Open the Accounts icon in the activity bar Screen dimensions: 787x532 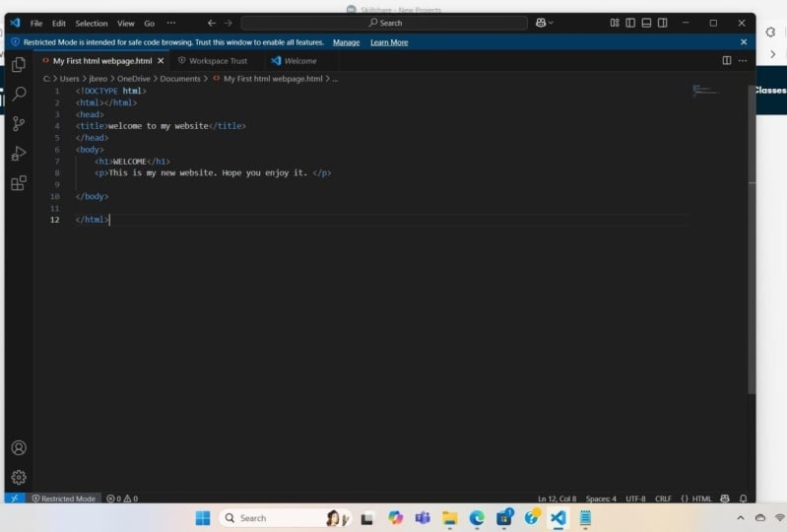[19, 447]
